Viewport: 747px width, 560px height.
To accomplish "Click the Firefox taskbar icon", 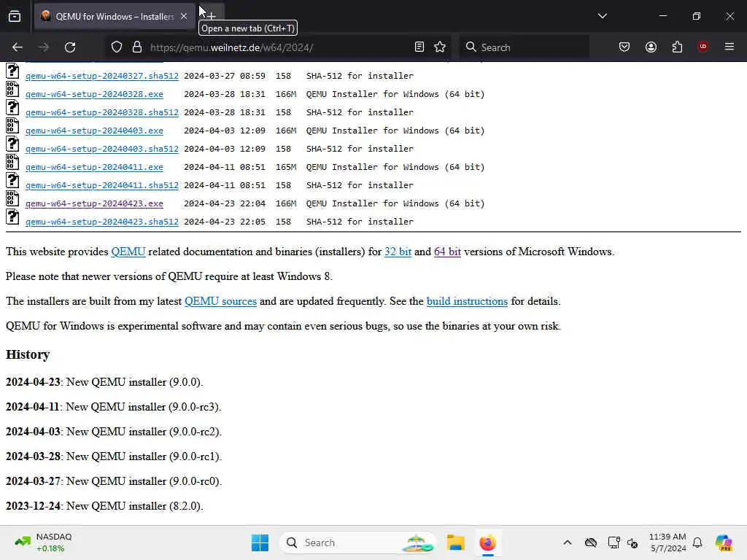I will (x=488, y=542).
